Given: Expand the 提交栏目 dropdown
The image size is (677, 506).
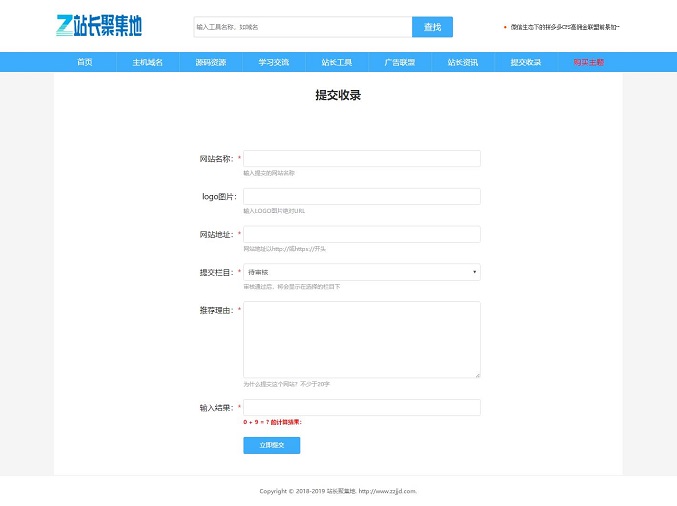Looking at the screenshot, I should (361, 272).
